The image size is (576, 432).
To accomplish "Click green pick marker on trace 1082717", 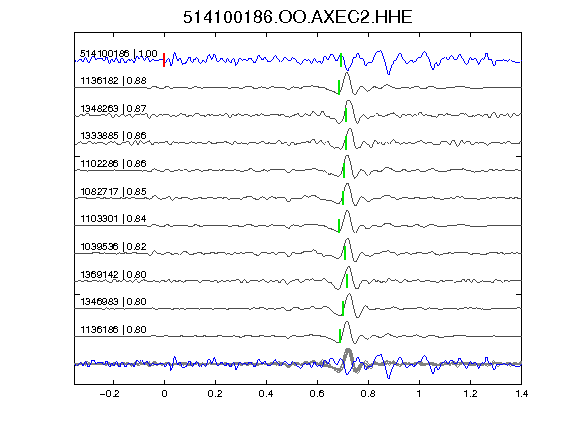I will click(343, 198).
